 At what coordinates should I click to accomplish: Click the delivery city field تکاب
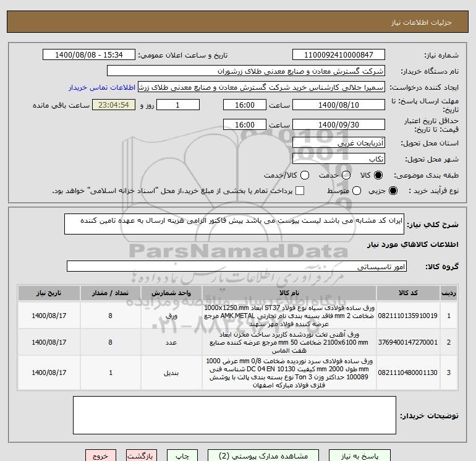(339, 158)
